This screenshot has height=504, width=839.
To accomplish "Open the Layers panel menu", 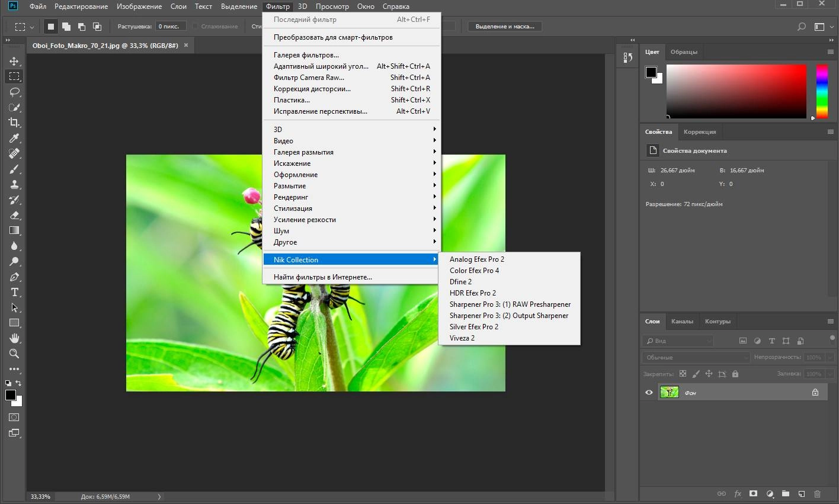I will (830, 321).
